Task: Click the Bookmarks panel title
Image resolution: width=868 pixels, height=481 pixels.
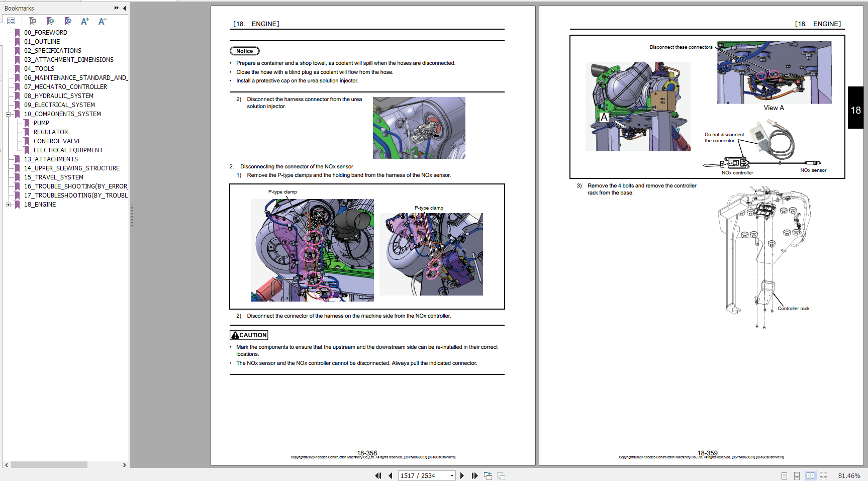Action: (x=19, y=8)
